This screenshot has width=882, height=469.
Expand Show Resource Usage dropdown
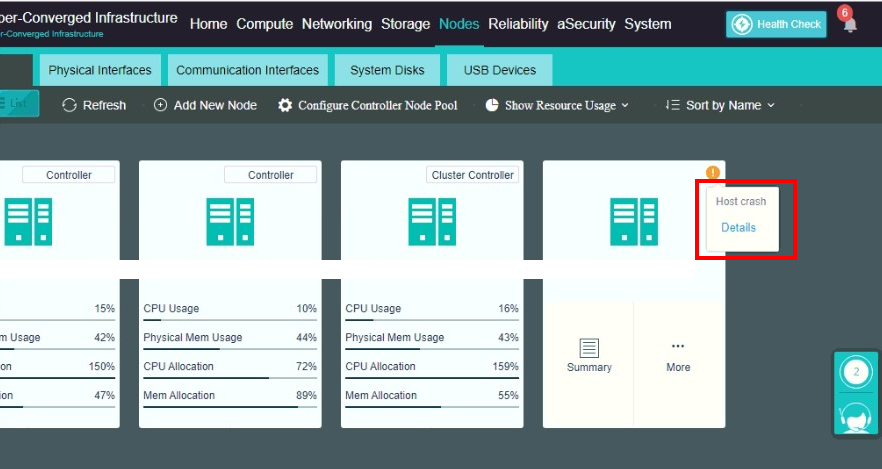coord(557,105)
